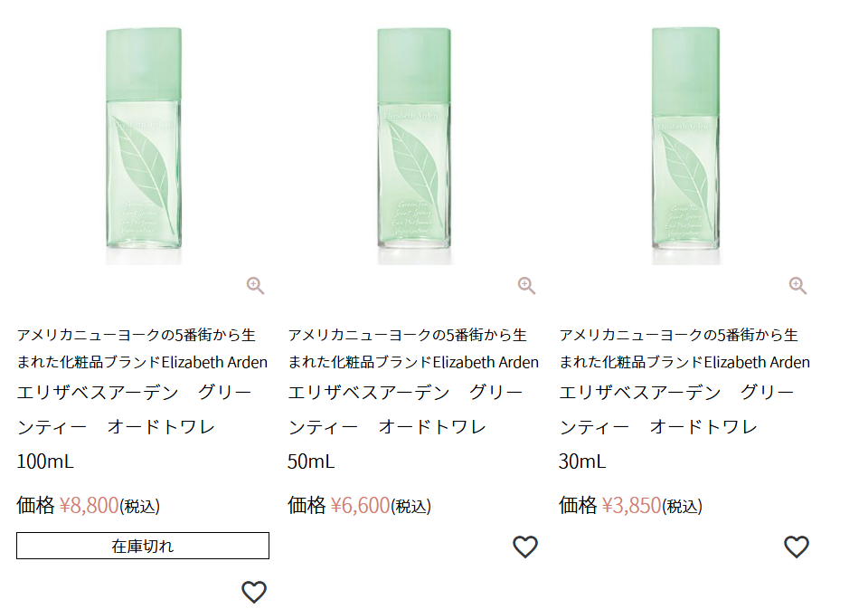Select the ¥6,600 price text
Viewport: 868px width, 609px height.
[361, 505]
